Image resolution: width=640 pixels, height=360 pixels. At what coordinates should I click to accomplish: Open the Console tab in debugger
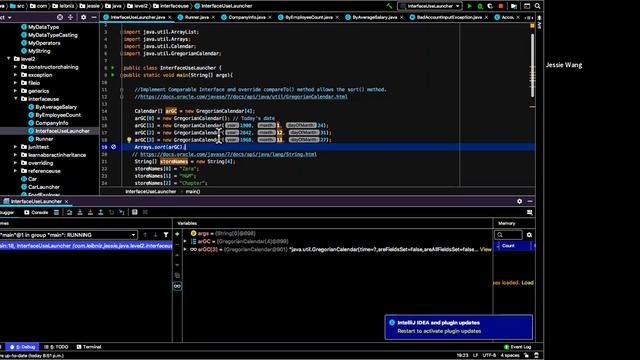pos(36,212)
